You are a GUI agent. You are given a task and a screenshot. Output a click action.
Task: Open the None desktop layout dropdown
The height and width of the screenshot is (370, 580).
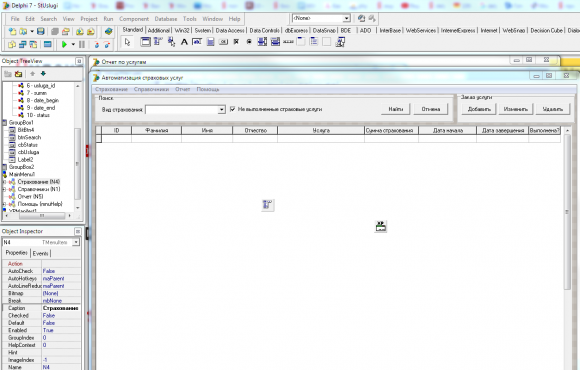coord(321,18)
